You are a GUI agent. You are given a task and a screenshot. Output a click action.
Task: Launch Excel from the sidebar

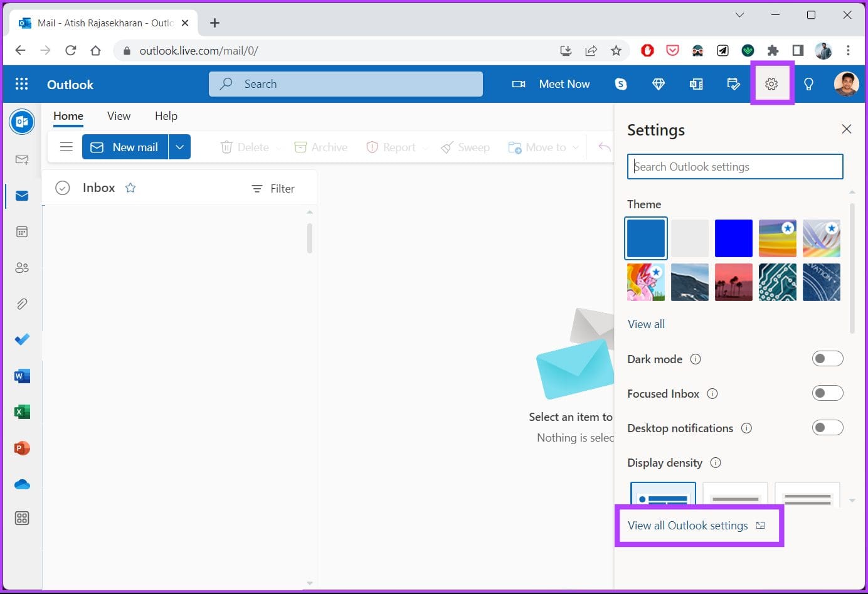point(22,411)
